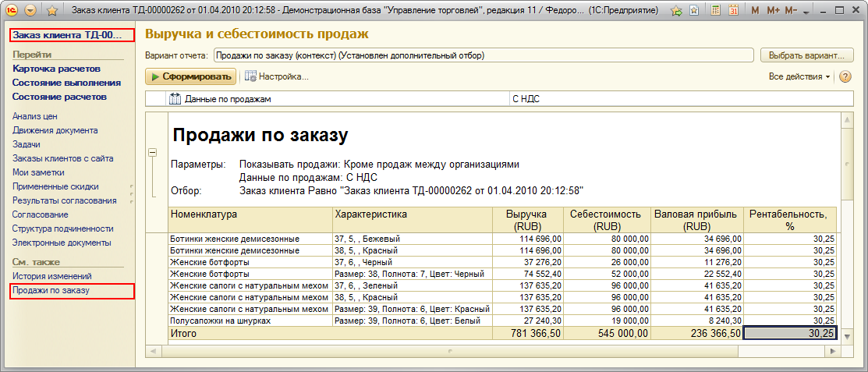Click the M+ memory add button

pos(774,10)
